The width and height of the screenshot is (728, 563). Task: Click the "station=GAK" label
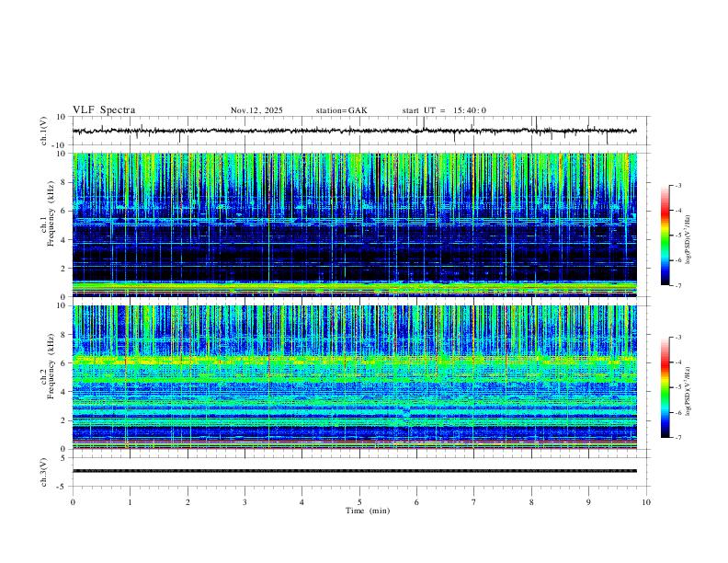click(x=342, y=110)
